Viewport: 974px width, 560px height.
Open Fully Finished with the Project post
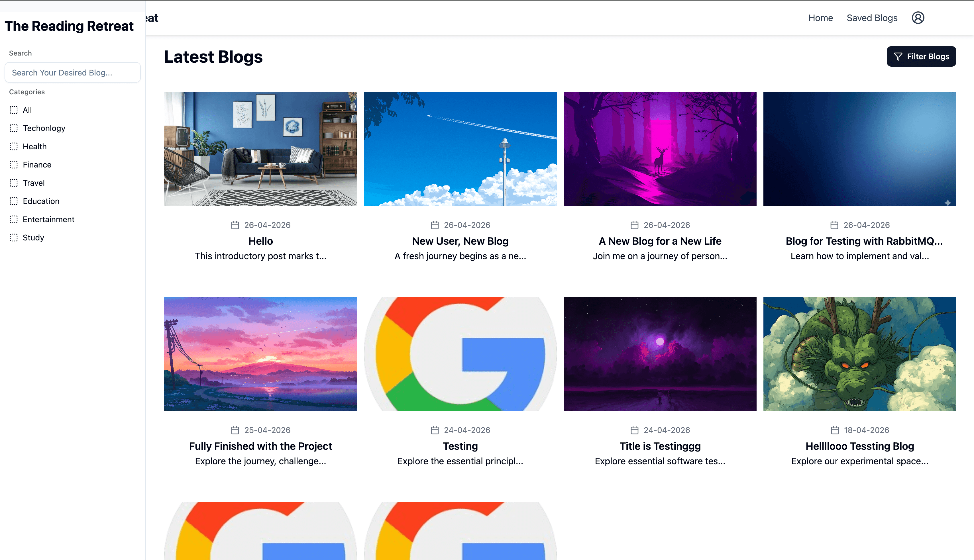(x=260, y=446)
